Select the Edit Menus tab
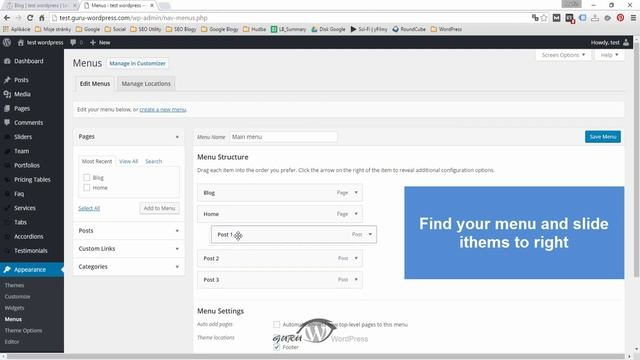Viewport: 640px width, 360px height. tap(95, 84)
